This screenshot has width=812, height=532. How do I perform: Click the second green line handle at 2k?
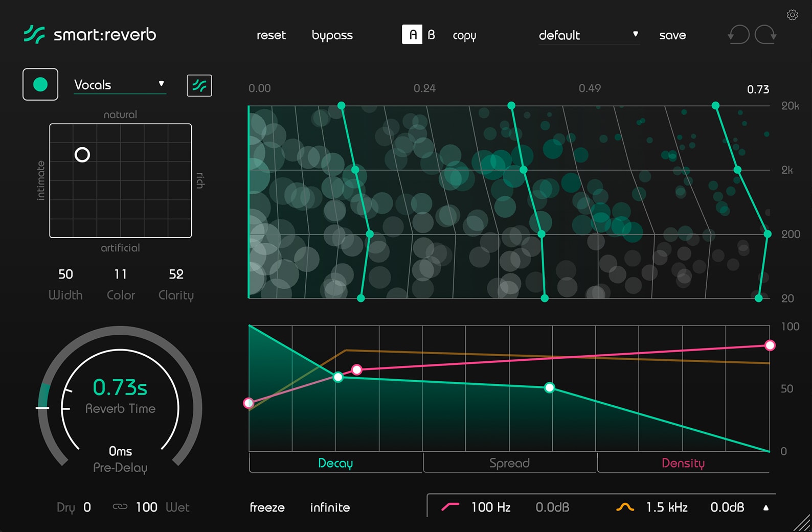pyautogui.click(x=523, y=170)
